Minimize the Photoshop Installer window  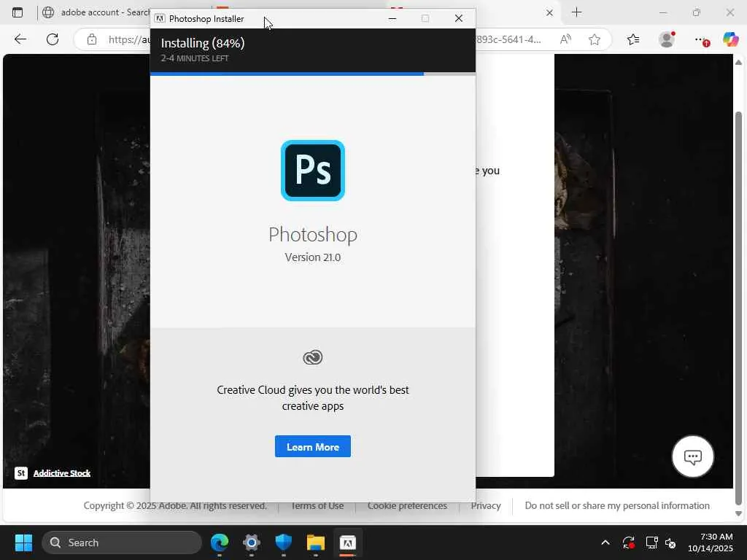tap(392, 18)
